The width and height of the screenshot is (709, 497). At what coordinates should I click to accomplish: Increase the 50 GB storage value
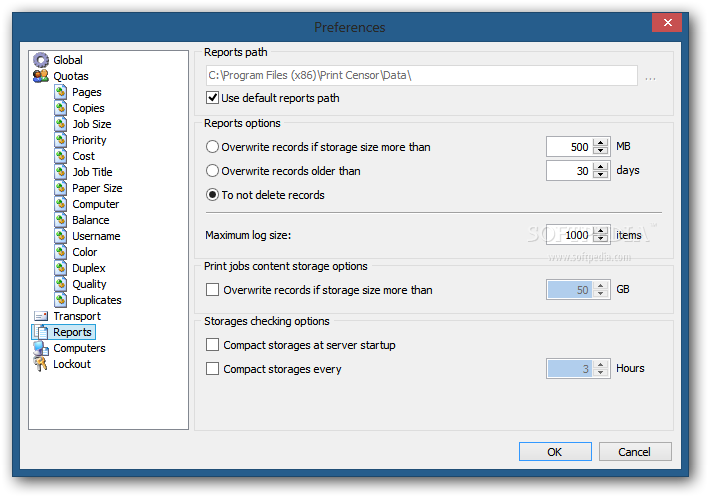600,285
